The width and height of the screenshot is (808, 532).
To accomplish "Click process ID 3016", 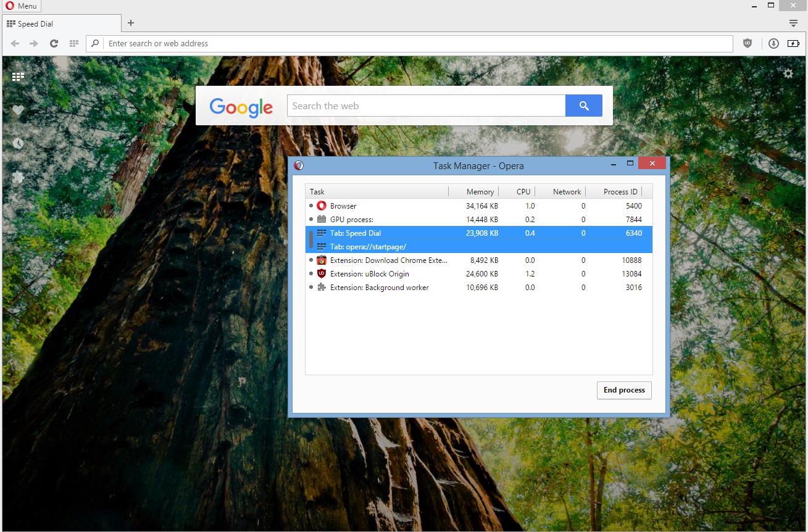I will click(634, 288).
